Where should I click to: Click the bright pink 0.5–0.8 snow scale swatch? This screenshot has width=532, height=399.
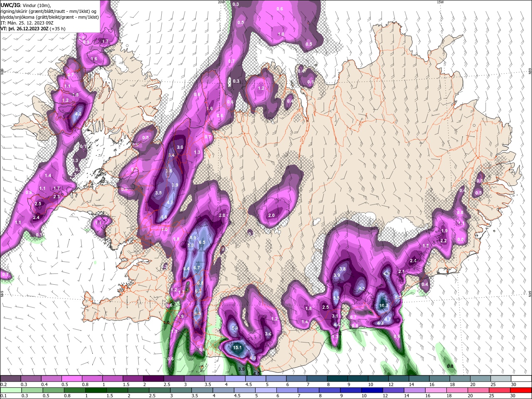coord(71,379)
